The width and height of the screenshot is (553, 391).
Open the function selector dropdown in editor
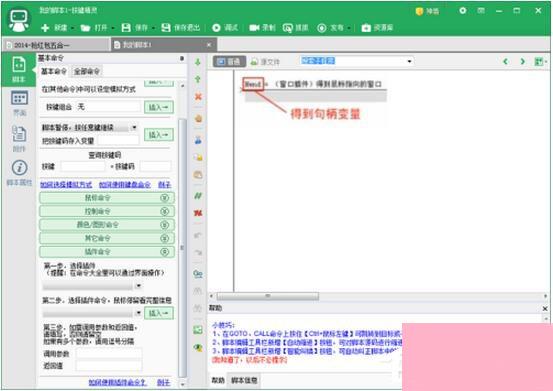409,61
